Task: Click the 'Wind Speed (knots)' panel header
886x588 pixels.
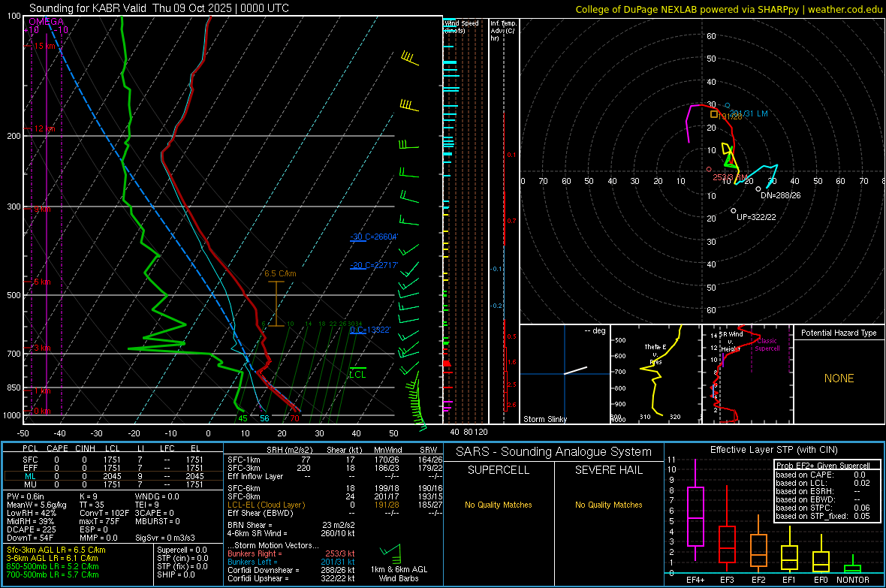Action: [462, 26]
